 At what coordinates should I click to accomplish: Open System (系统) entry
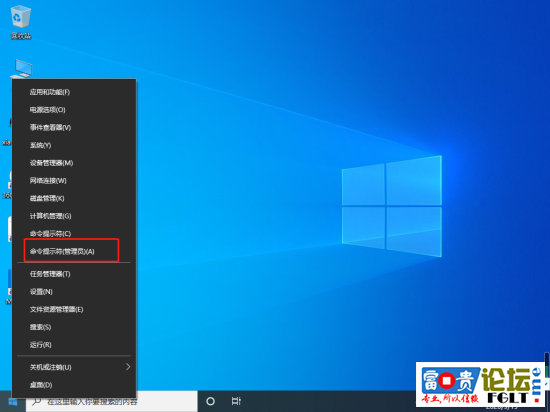pos(74,145)
